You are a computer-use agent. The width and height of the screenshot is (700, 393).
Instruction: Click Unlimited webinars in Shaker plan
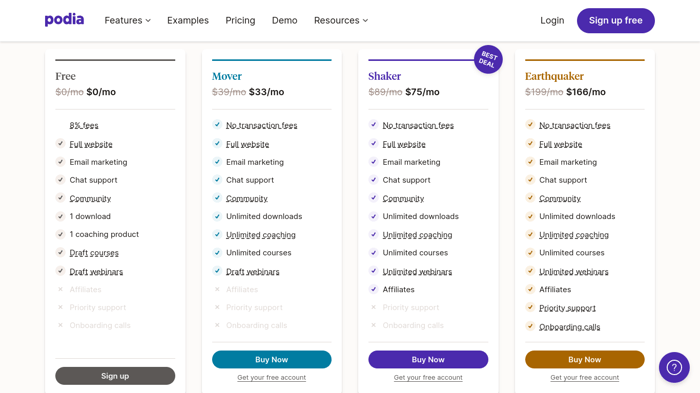click(417, 272)
